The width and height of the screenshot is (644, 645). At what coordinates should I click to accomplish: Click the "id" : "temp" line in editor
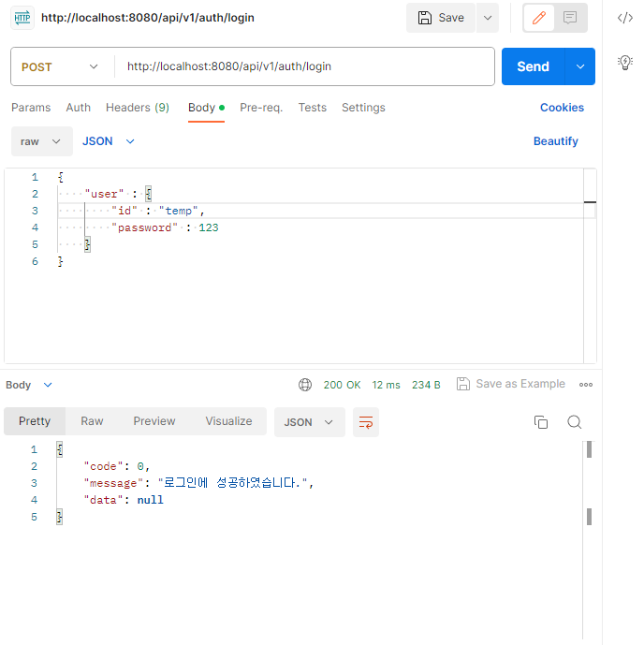click(158, 211)
